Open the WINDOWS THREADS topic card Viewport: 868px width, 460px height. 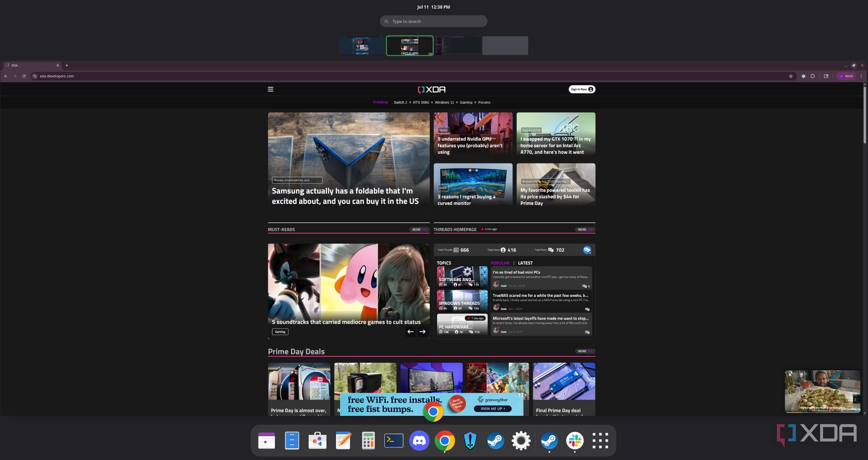(x=462, y=301)
